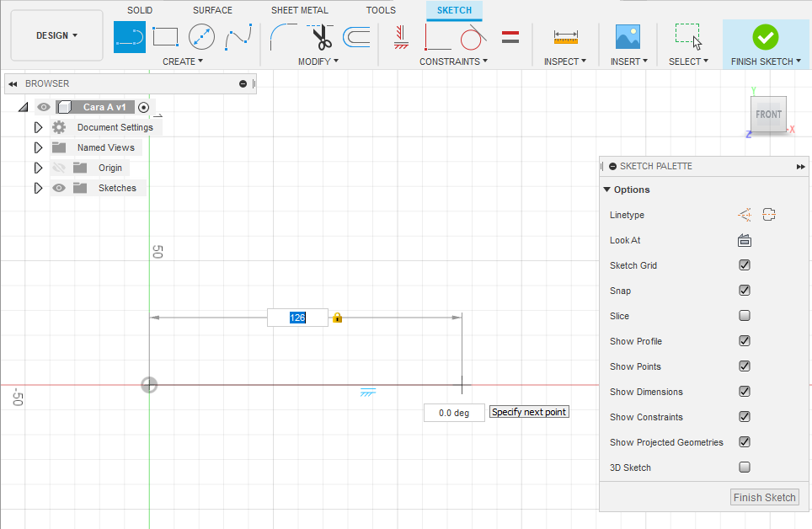Open the MODIFY dropdown menu
This screenshot has height=529, width=812.
(318, 61)
